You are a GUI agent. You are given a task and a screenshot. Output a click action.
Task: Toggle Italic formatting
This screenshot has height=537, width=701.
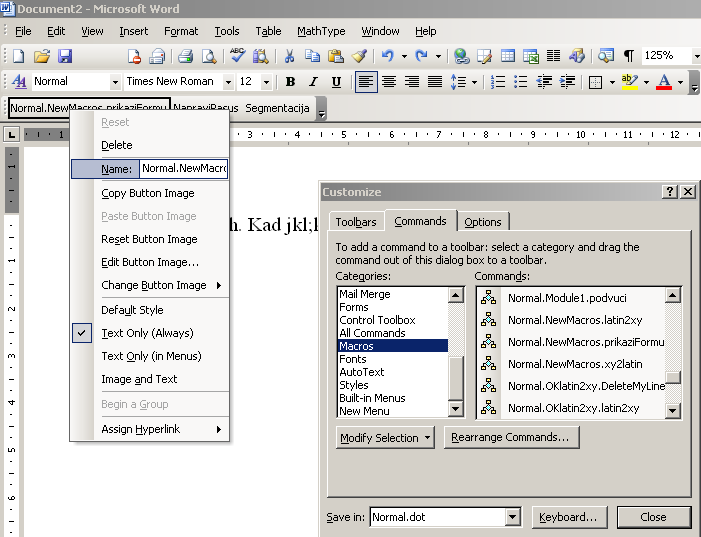[x=313, y=82]
